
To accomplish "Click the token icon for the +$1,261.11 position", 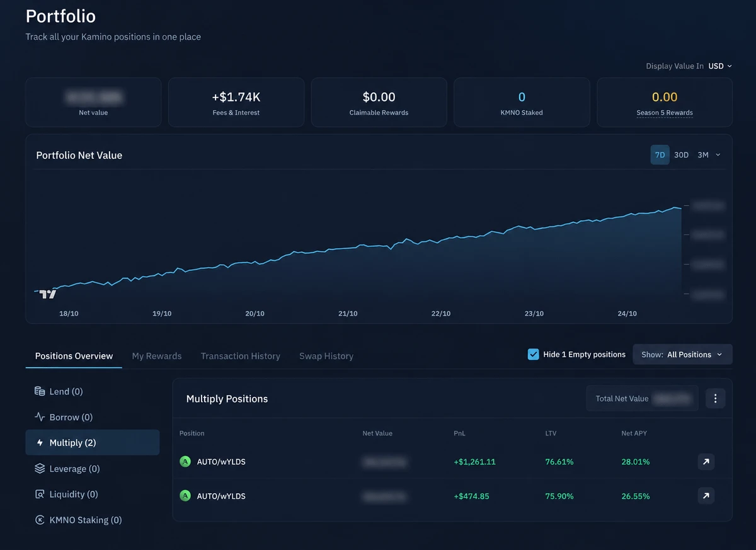I will click(185, 462).
